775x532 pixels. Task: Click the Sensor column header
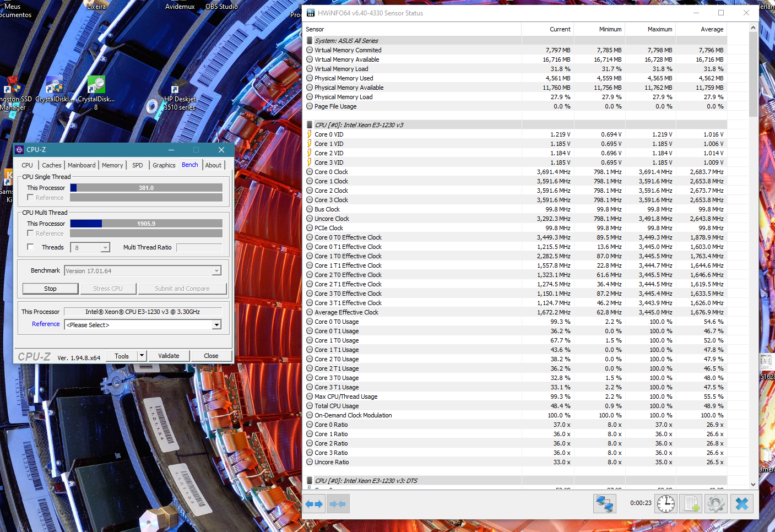tap(412, 29)
